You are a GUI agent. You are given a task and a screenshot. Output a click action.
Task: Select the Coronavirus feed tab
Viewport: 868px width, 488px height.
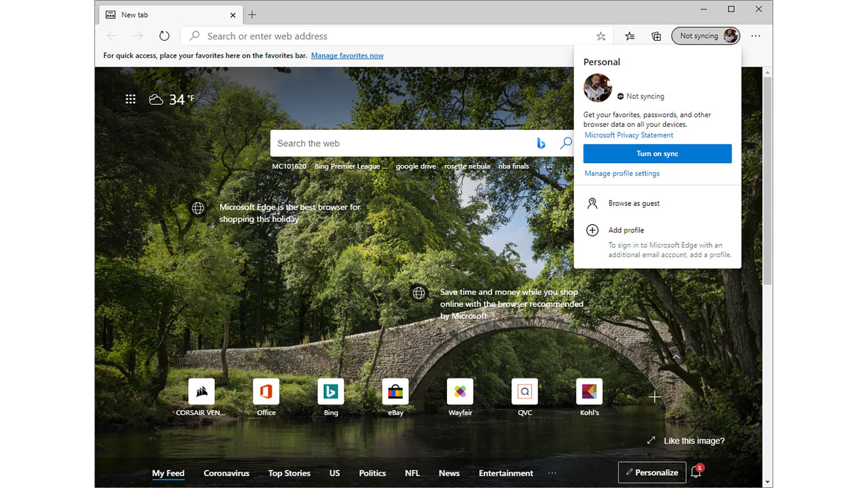226,473
